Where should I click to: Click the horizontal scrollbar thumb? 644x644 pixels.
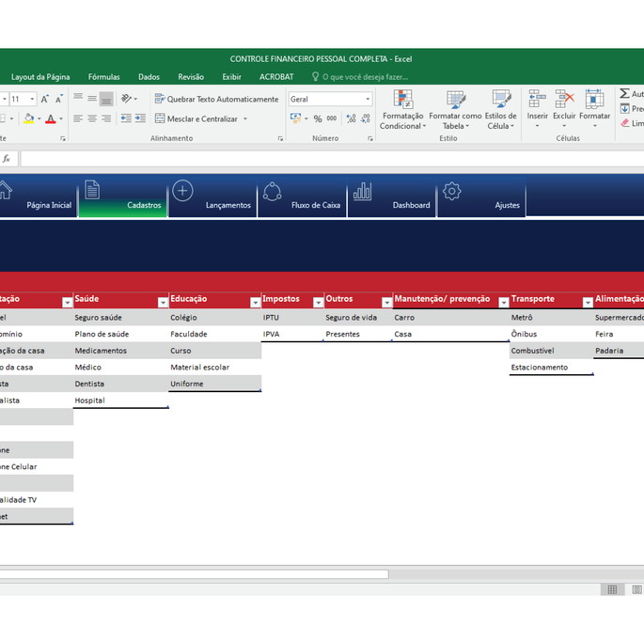coord(194,573)
